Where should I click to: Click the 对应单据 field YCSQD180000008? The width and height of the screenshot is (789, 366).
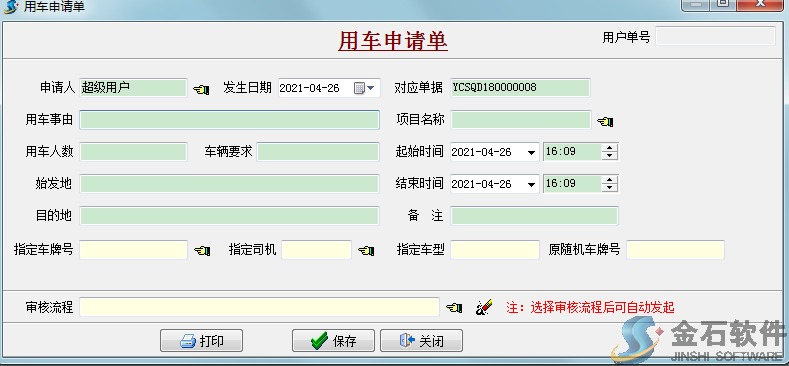point(520,88)
